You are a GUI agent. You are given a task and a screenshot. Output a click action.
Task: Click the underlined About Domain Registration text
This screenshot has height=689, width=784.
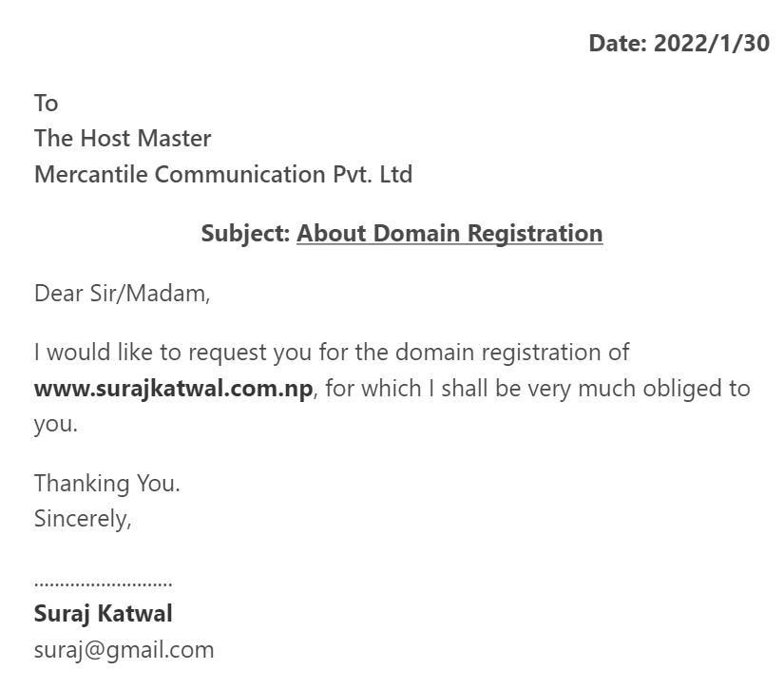click(449, 234)
